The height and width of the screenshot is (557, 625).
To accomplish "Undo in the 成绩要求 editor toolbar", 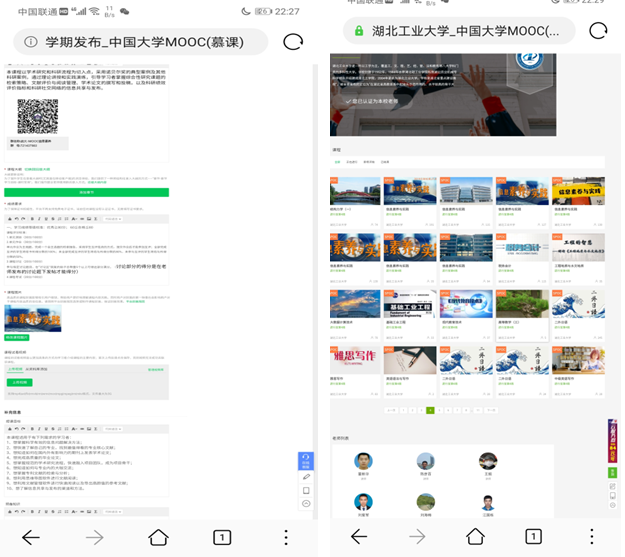I will 16,219.
